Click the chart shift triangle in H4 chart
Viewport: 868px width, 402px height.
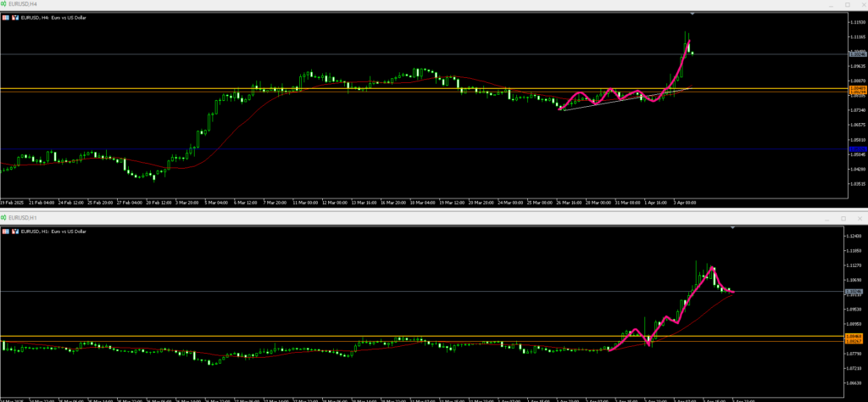point(693,14)
